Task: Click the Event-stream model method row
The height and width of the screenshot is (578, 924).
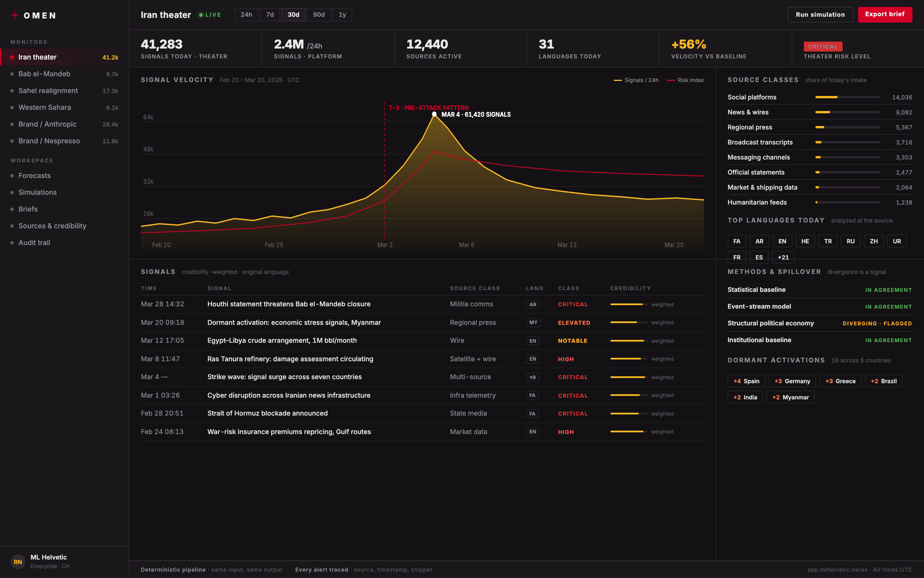Action: (820, 307)
